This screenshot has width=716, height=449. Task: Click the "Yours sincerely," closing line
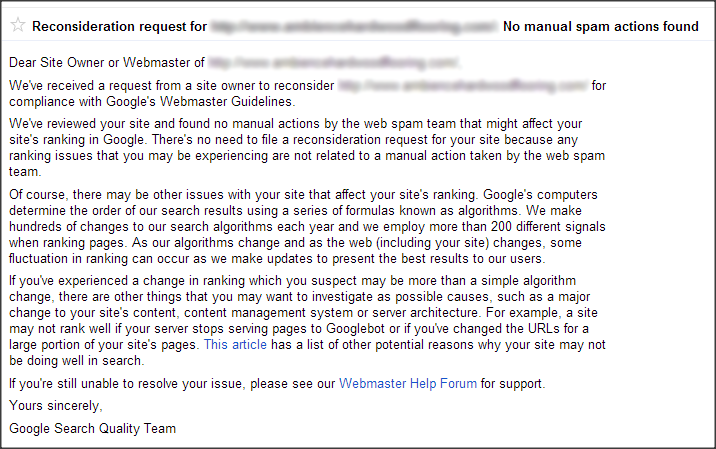pyautogui.click(x=56, y=406)
